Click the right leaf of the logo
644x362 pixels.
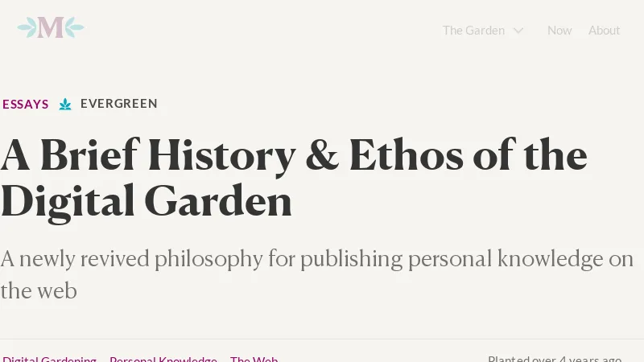(x=73, y=28)
